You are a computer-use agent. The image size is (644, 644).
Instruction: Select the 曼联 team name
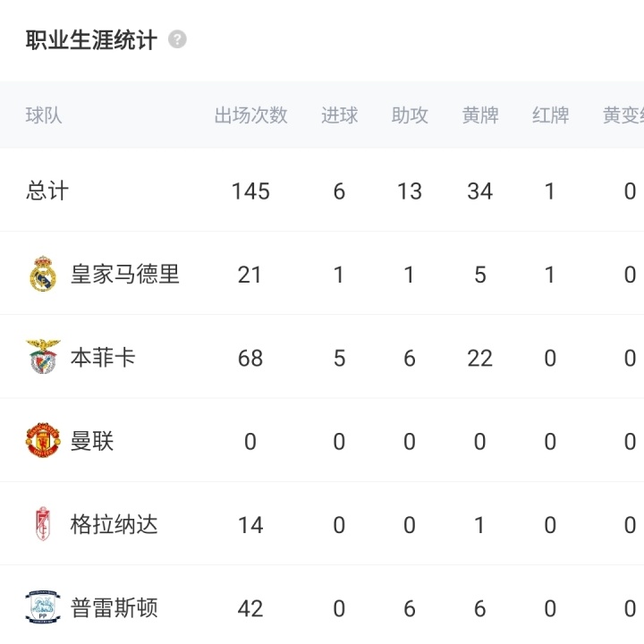click(x=92, y=441)
